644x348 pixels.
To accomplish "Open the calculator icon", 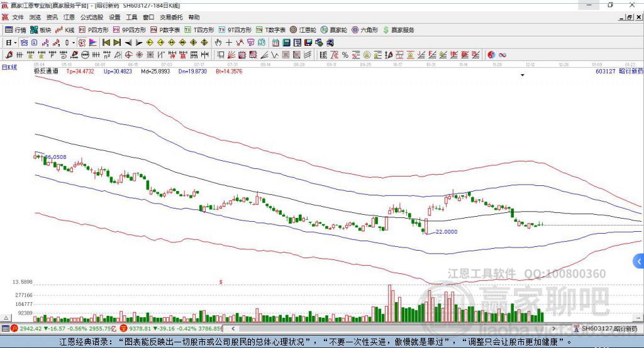I will tap(287, 43).
